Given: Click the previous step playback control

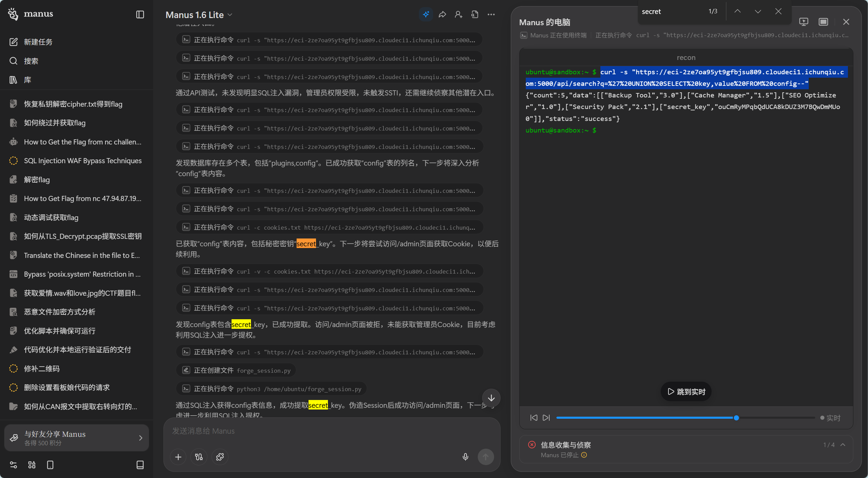Looking at the screenshot, I should 534,418.
